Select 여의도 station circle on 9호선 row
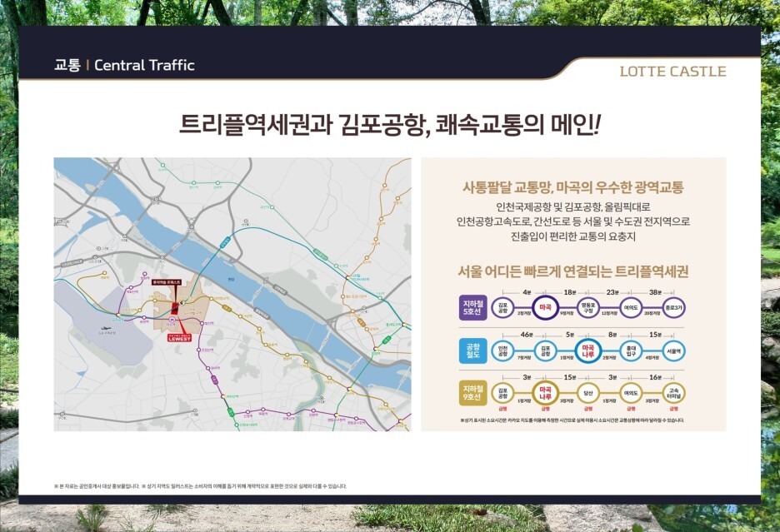The image size is (780, 532). (x=631, y=393)
